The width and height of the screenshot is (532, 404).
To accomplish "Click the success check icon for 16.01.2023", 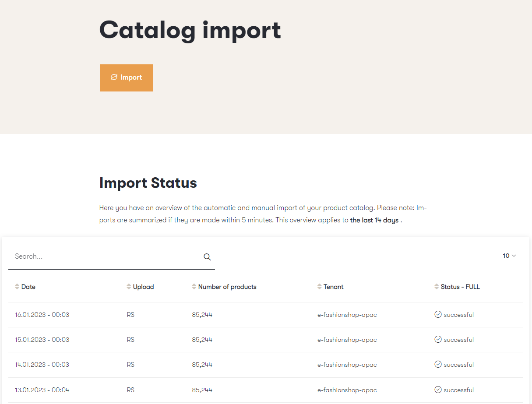I will [x=438, y=314].
